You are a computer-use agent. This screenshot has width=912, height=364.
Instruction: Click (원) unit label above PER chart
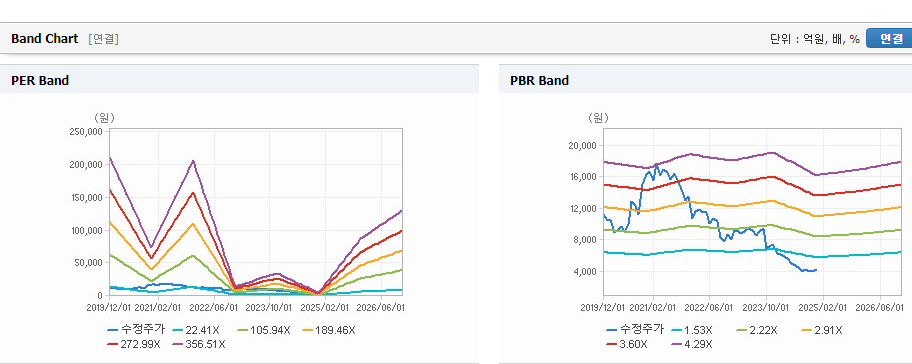pyautogui.click(x=104, y=117)
